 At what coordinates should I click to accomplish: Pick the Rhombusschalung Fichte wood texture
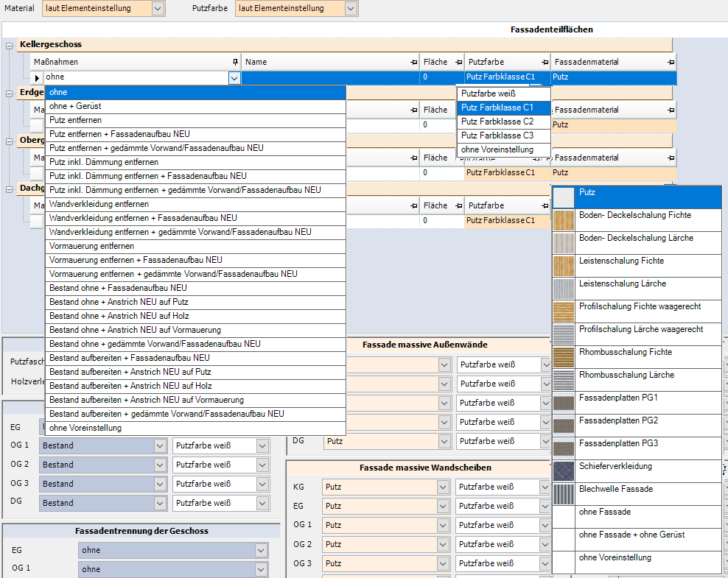564,357
